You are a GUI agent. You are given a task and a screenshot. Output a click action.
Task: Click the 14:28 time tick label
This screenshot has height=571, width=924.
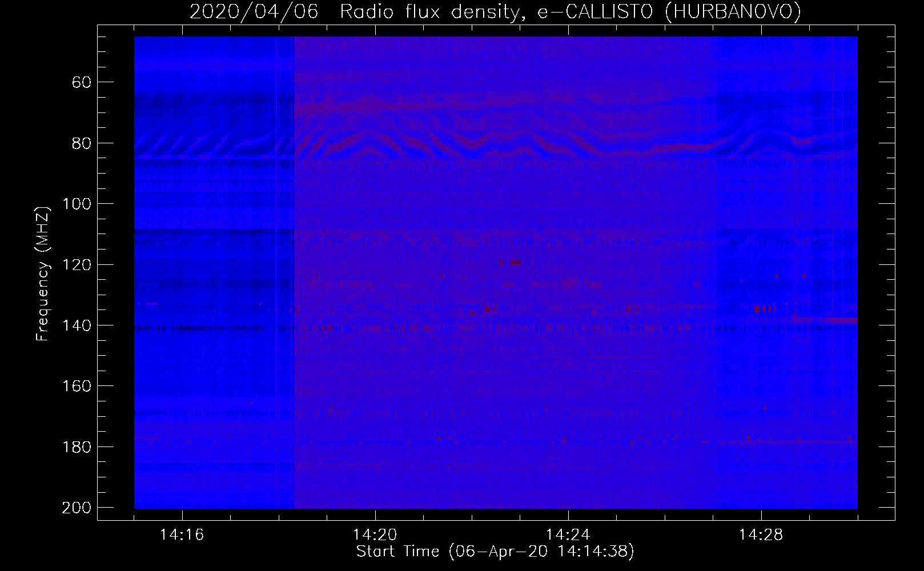(x=761, y=535)
